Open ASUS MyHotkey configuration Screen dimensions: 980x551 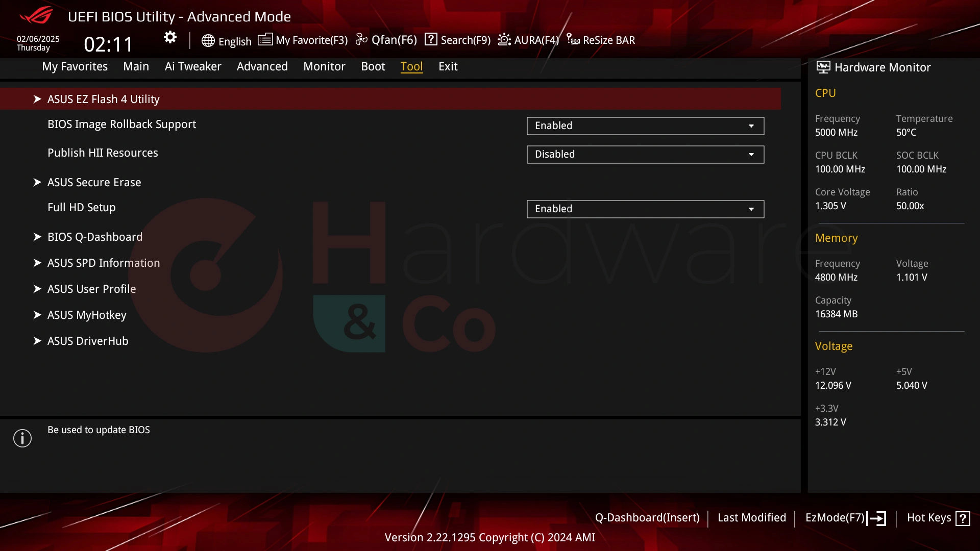[87, 315]
